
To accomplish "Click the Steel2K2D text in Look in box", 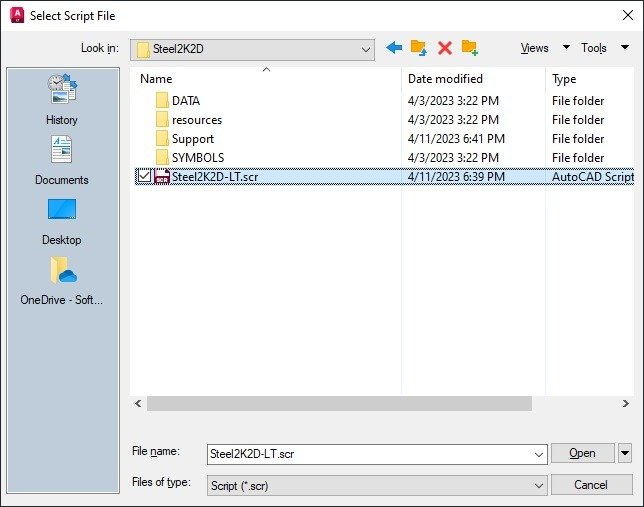I will [178, 49].
